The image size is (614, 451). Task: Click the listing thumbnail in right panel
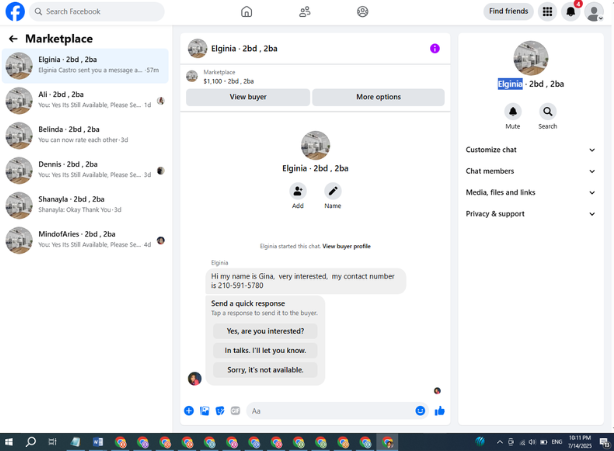pyautogui.click(x=531, y=58)
